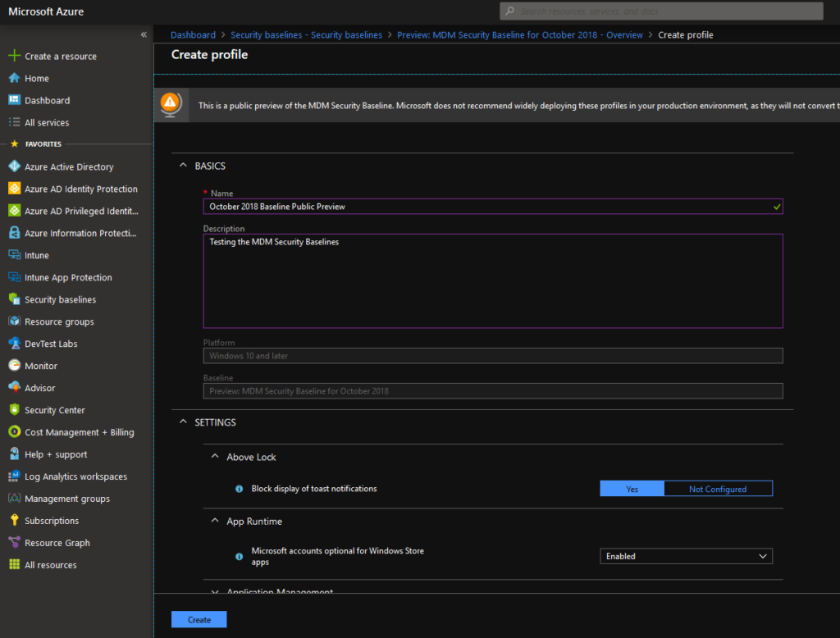Click the disabled Platform field

tap(493, 356)
